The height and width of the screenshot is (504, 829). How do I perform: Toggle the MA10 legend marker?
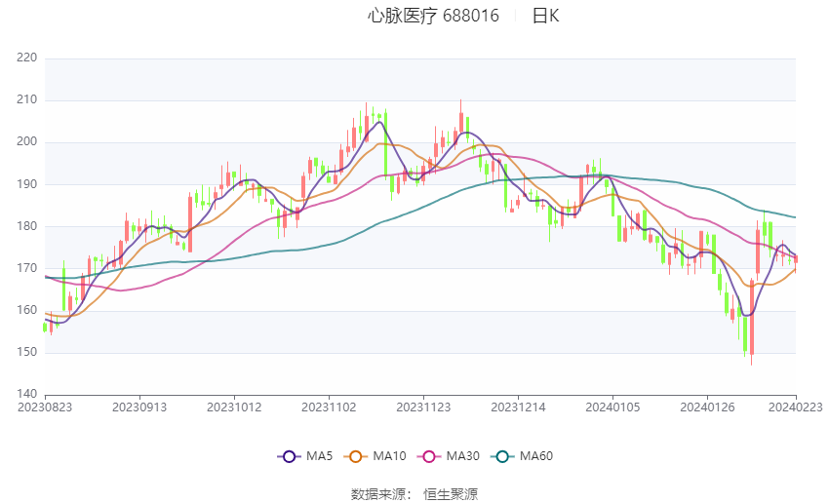[x=356, y=456]
